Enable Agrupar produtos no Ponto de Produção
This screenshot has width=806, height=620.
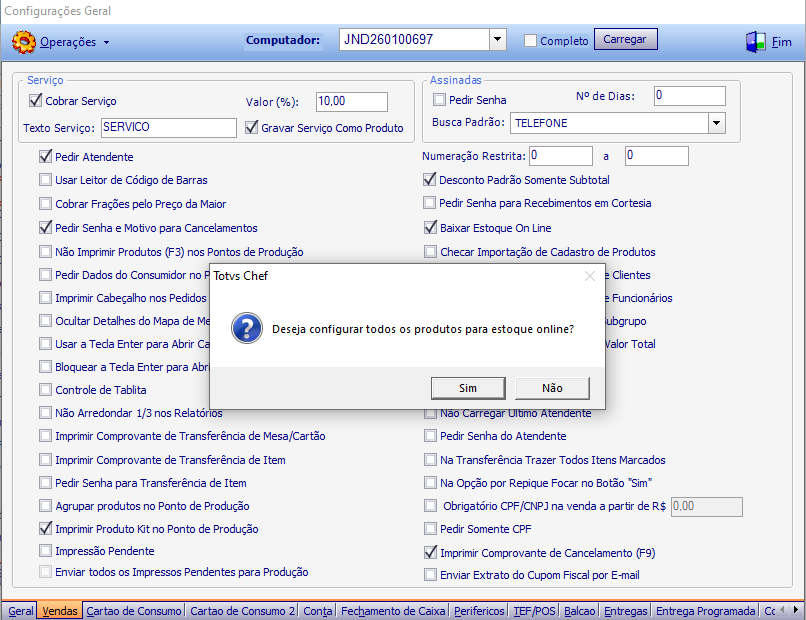(x=45, y=506)
